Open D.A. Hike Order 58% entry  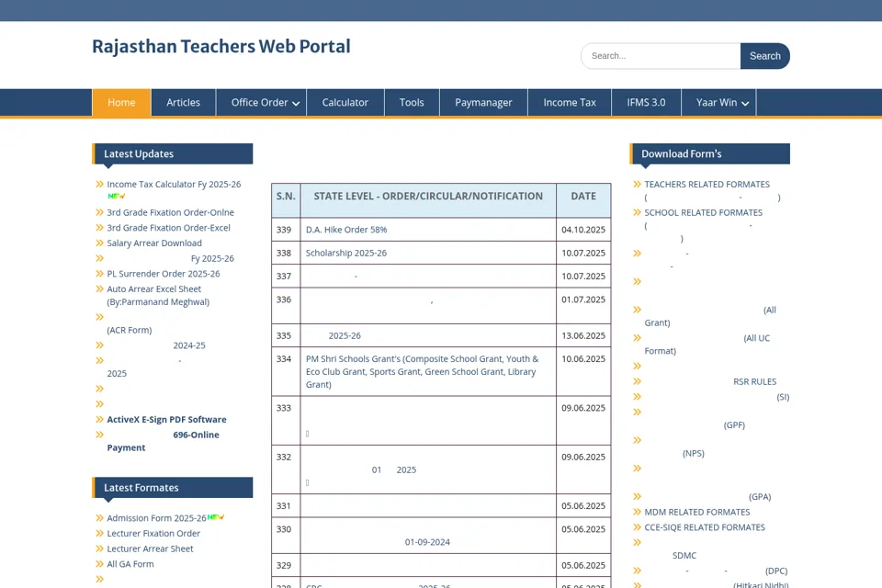click(346, 230)
